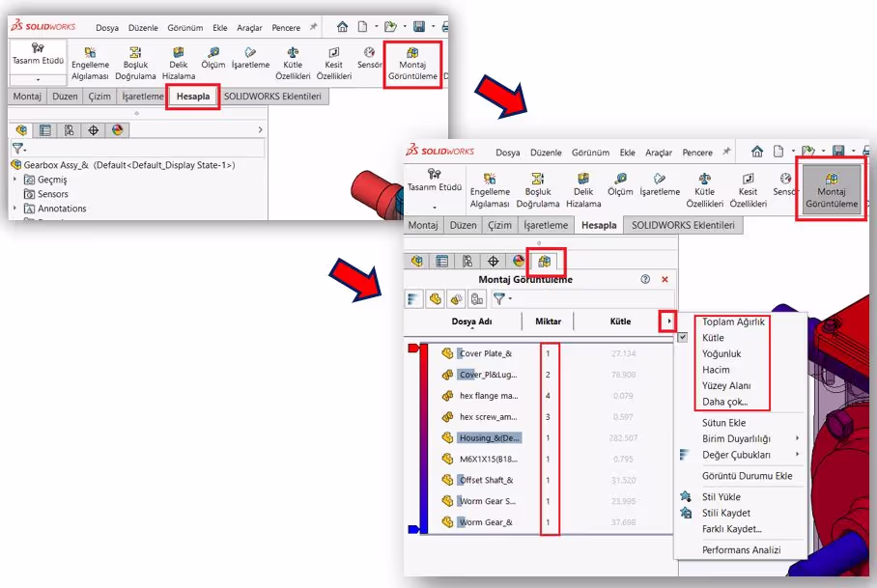Open Kesit Özellikleri in lower window
Viewport: 877px width, 588px height.
748,191
